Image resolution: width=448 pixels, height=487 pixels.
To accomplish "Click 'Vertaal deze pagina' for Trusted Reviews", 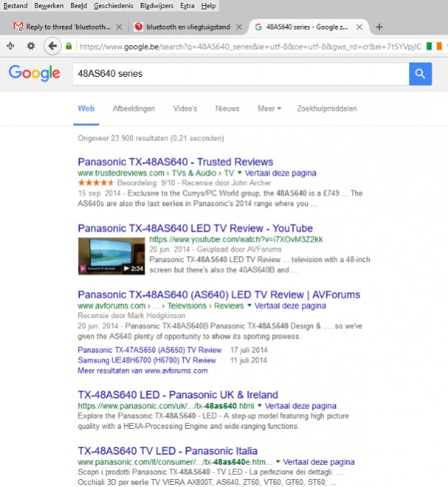I will coord(280,173).
